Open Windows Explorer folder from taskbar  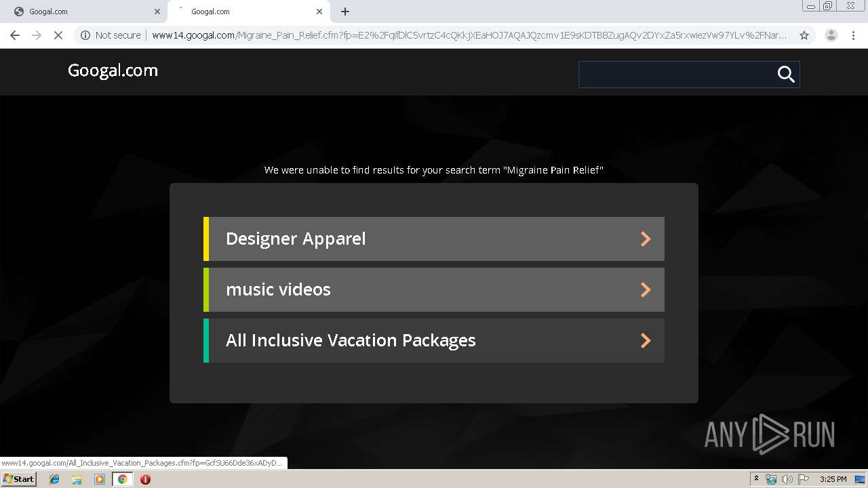click(x=77, y=479)
